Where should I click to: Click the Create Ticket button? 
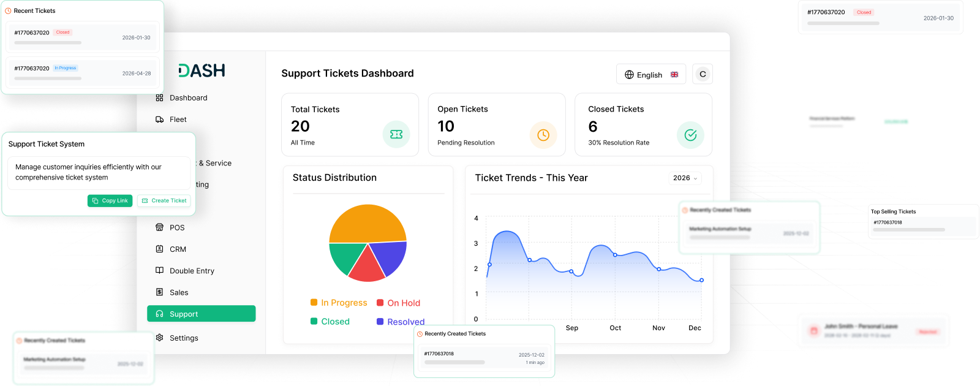164,200
